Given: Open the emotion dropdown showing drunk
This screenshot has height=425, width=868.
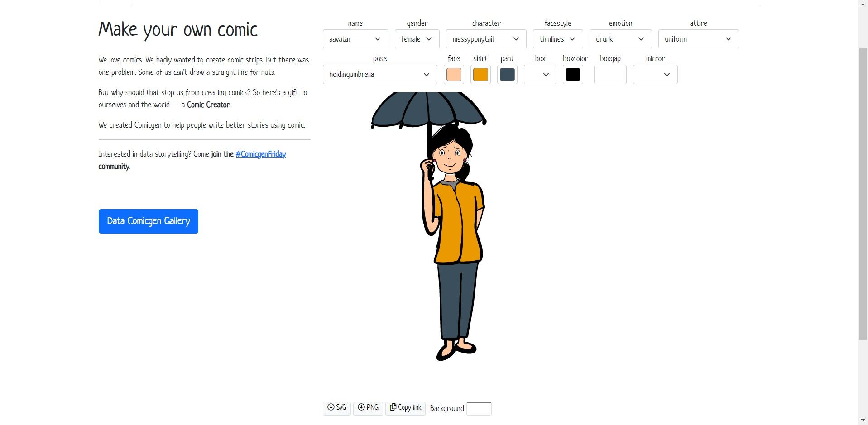Looking at the screenshot, I should (x=620, y=39).
